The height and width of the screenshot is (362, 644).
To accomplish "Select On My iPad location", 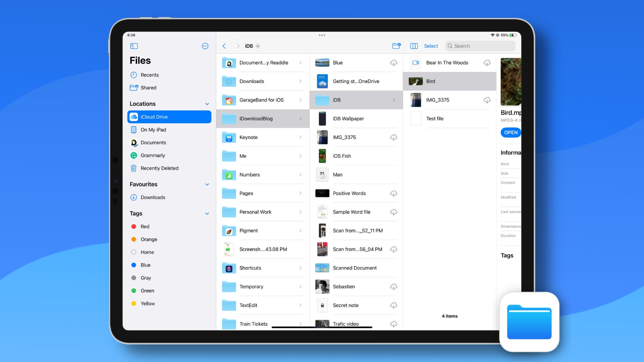I will point(169,130).
